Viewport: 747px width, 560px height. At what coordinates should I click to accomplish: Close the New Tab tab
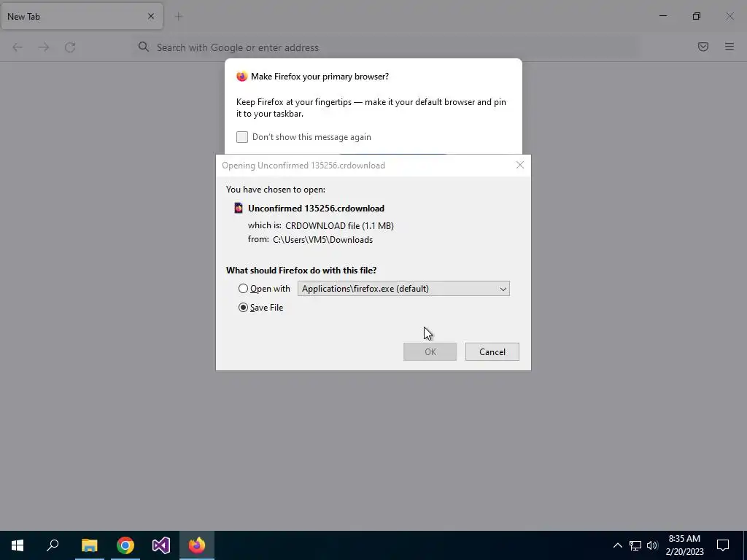[151, 16]
